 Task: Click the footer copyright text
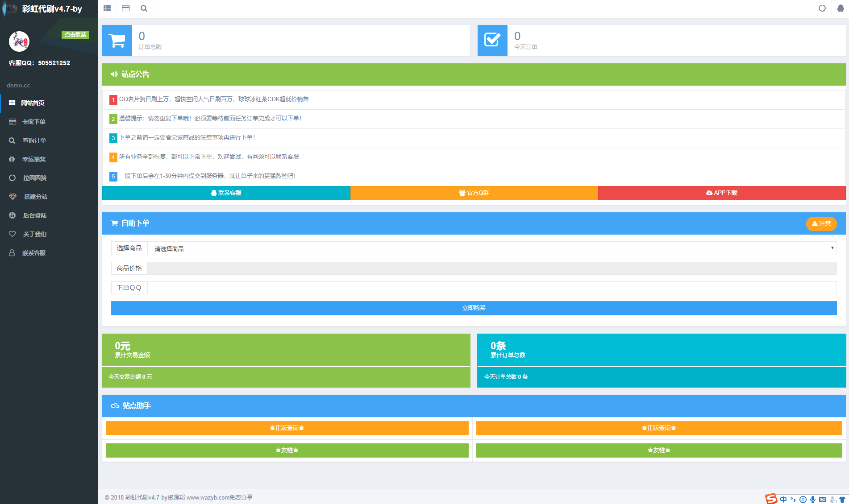pyautogui.click(x=179, y=498)
